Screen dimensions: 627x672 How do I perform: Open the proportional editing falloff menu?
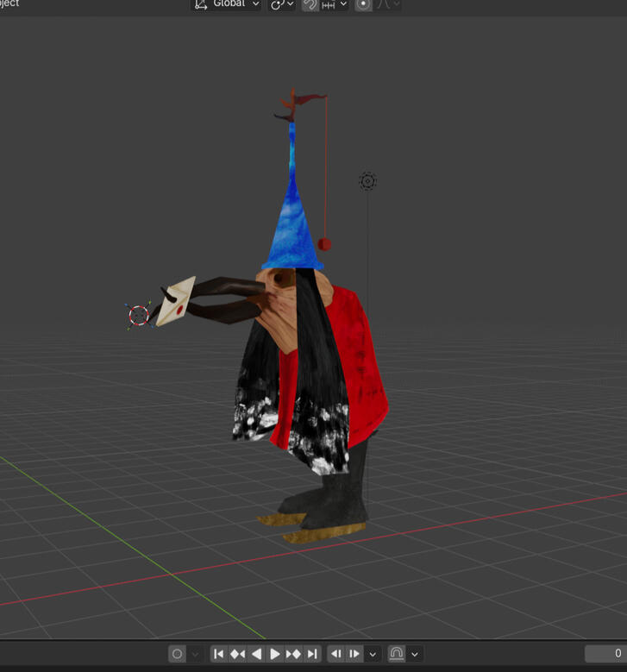389,4
